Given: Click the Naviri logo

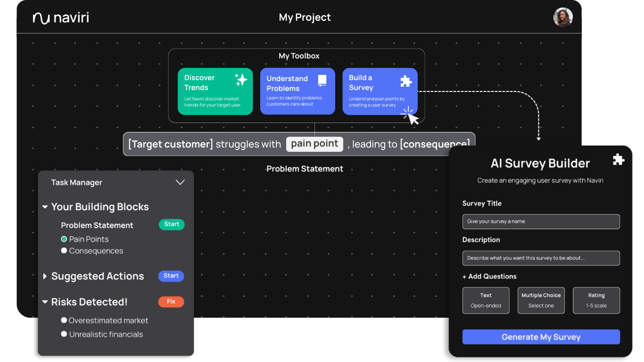Looking at the screenshot, I should (x=61, y=18).
